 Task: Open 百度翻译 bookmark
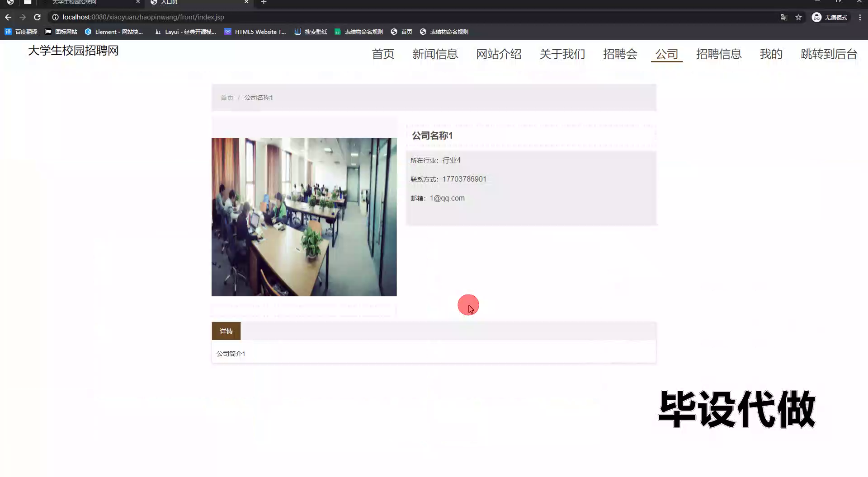(21, 32)
